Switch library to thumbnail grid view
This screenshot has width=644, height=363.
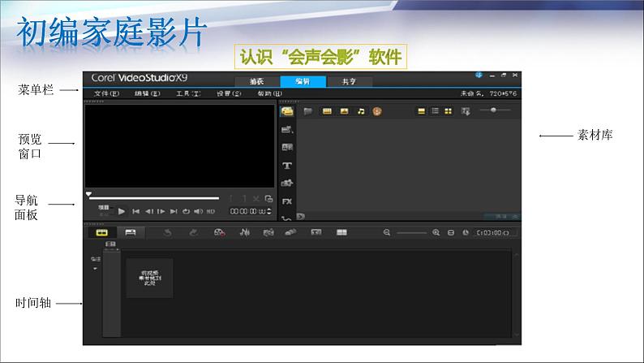448,111
